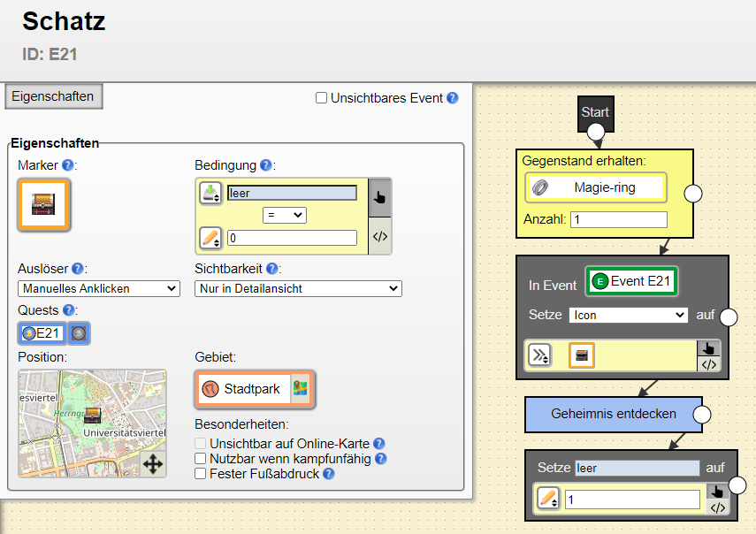Click the pencil icon in Bedingung
Viewport: 756px width, 534px height.
(x=210, y=238)
